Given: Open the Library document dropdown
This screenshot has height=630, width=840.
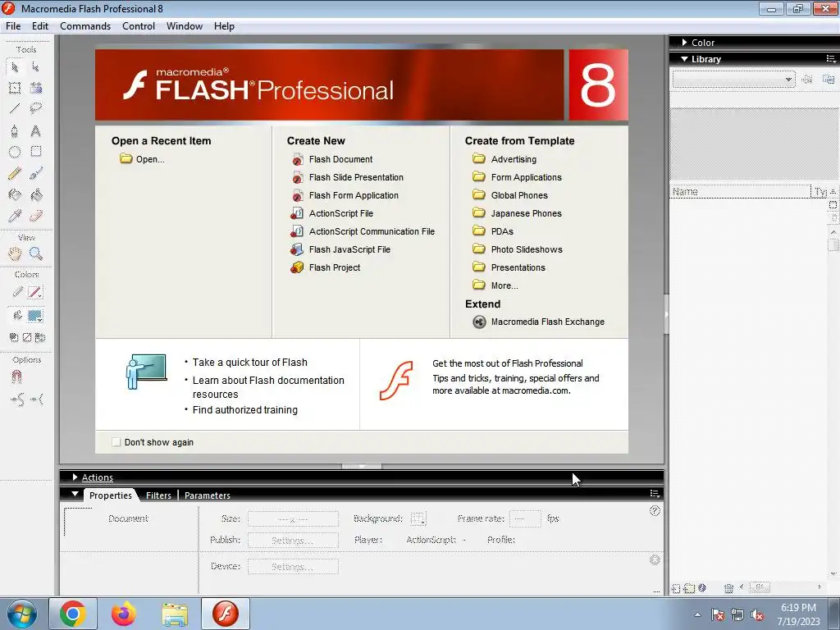Looking at the screenshot, I should (733, 80).
